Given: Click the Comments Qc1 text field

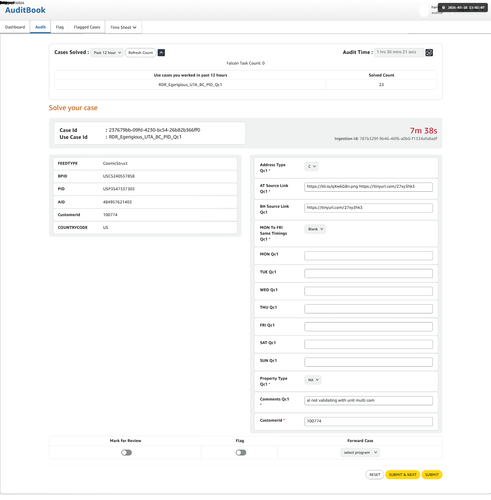Looking at the screenshot, I should pos(368,400).
